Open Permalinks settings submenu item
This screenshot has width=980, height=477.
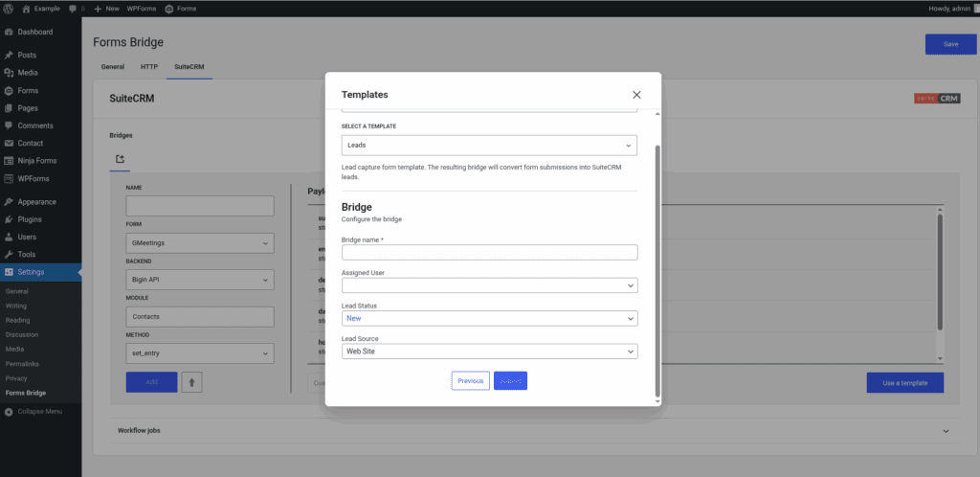21,364
